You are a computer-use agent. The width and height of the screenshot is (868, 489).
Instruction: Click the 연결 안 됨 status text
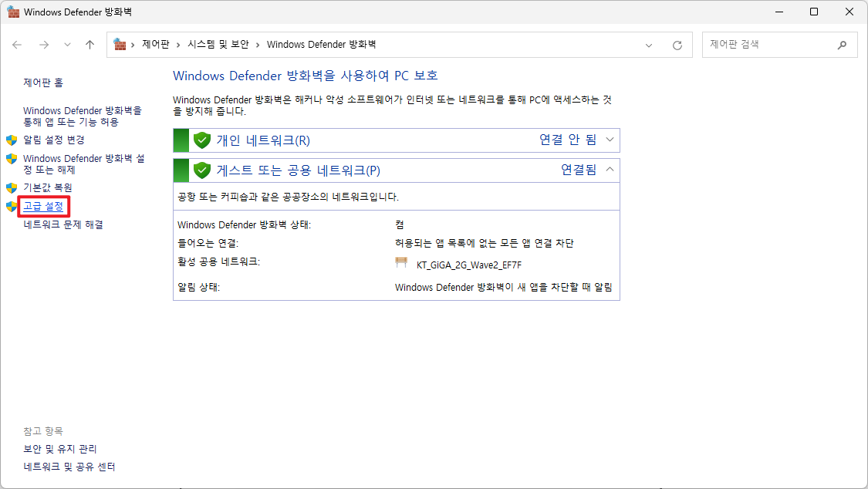pos(568,140)
